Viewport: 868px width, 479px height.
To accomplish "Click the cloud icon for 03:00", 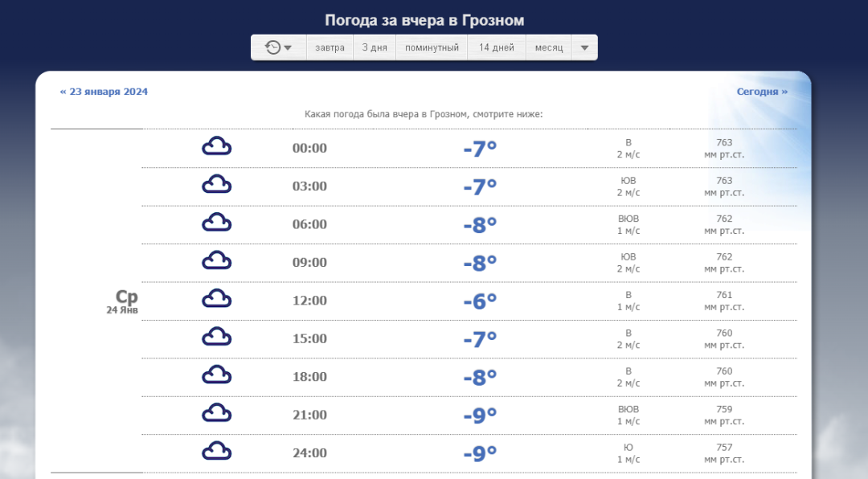I will coord(216,185).
